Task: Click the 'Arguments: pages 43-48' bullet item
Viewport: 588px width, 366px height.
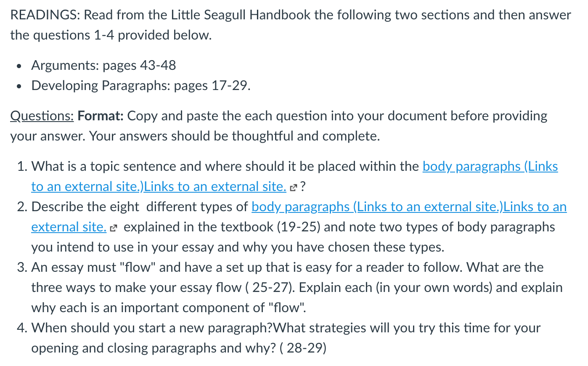Action: tap(103, 65)
